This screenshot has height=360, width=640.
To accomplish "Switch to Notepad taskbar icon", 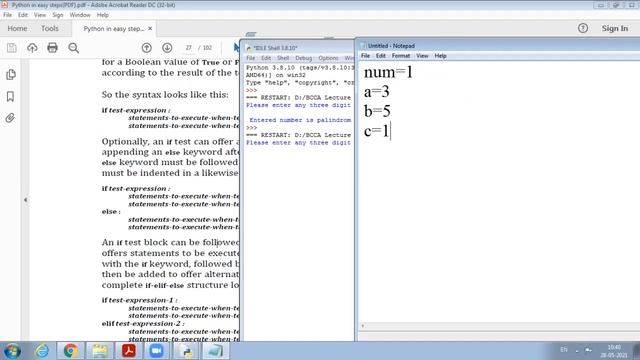I will [x=215, y=351].
